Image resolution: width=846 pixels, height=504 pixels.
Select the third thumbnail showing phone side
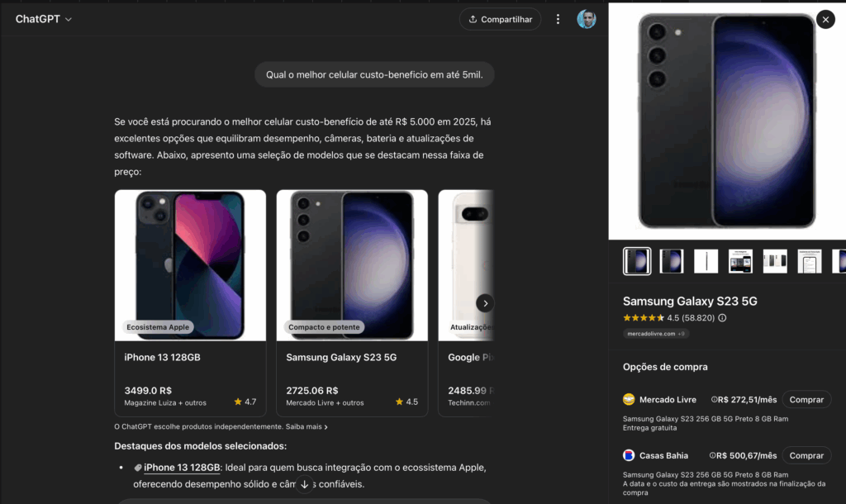[x=706, y=261]
